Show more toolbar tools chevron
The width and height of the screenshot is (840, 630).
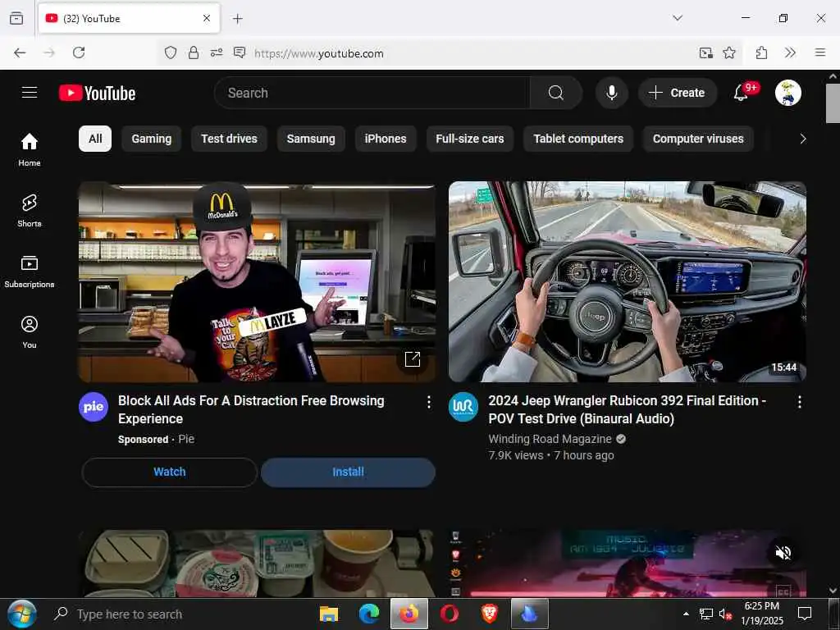tap(790, 52)
